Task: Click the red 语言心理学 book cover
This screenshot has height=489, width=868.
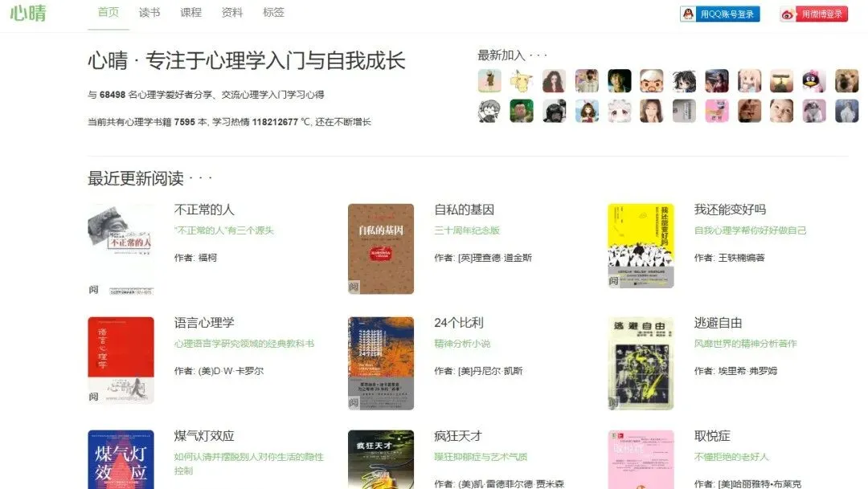Action: [121, 360]
